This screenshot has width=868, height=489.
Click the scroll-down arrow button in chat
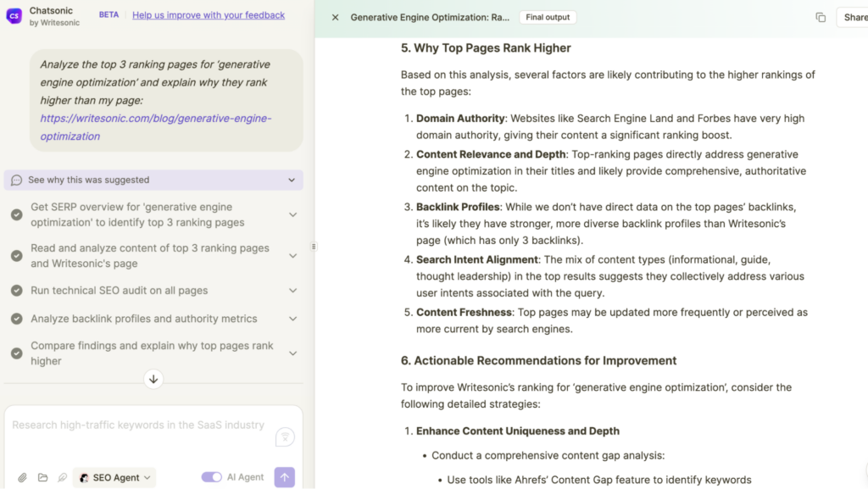153,379
